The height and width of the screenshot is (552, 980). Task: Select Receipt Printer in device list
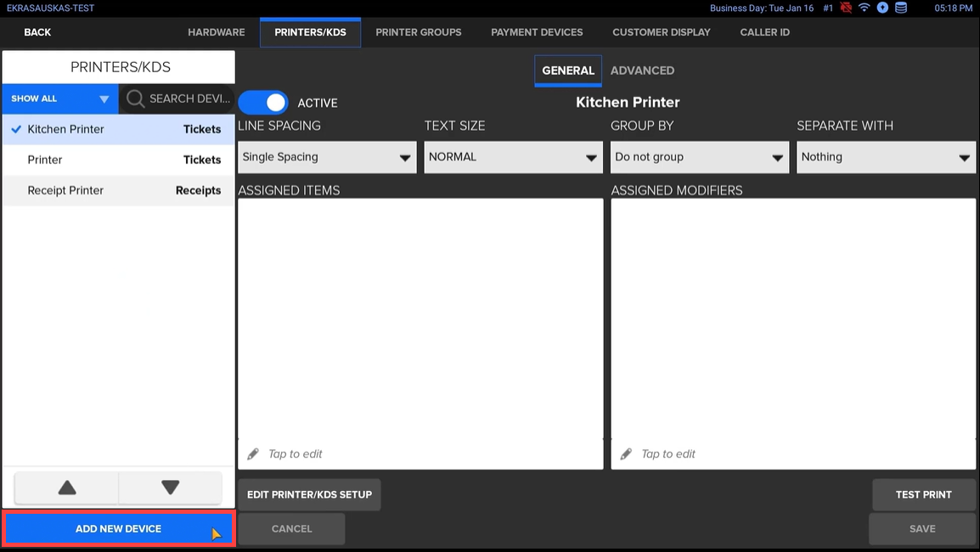pyautogui.click(x=65, y=190)
